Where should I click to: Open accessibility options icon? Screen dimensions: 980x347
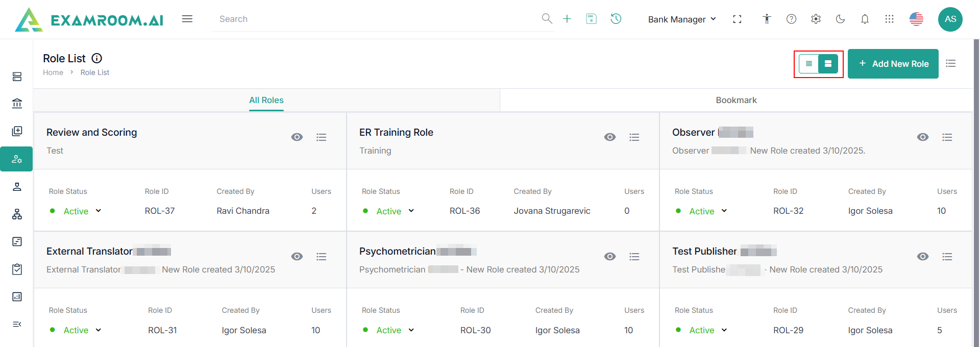click(x=767, y=19)
